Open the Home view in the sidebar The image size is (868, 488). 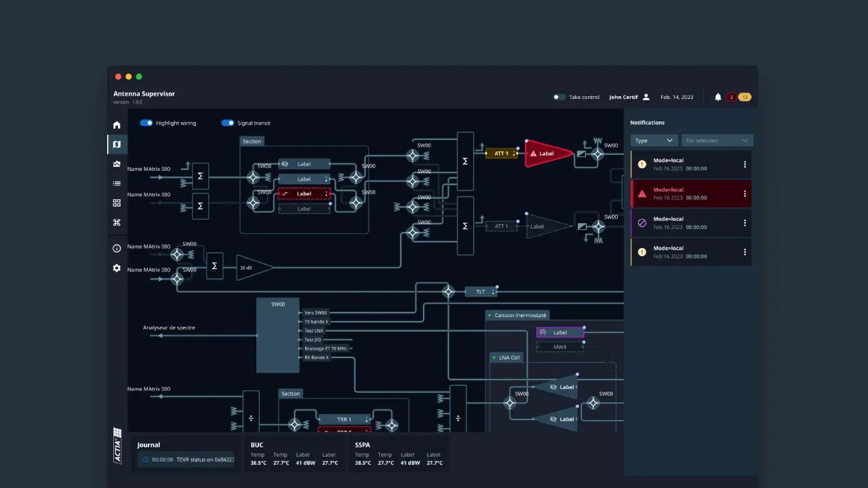[x=117, y=125]
